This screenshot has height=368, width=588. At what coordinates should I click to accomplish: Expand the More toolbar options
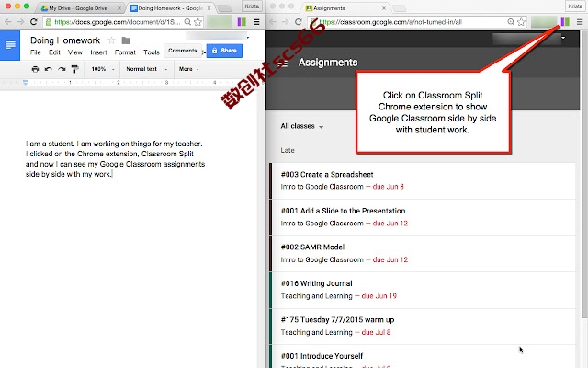pos(188,69)
